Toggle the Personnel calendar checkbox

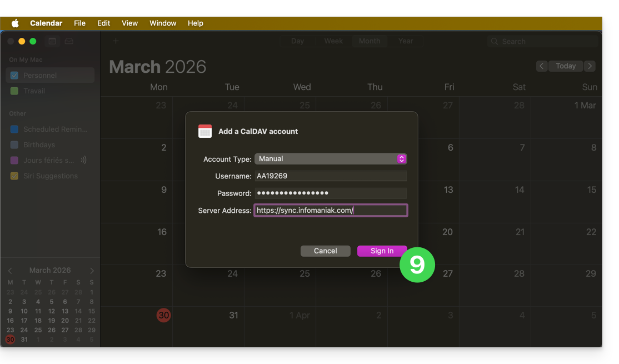[14, 76]
